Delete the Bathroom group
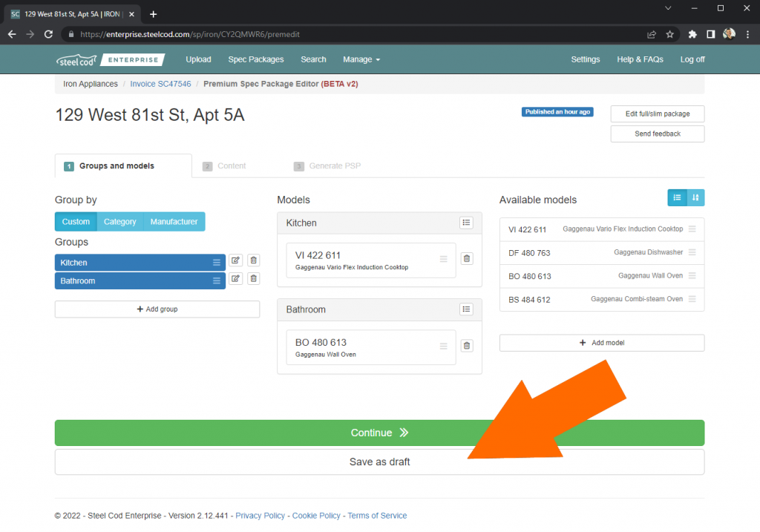 point(254,278)
